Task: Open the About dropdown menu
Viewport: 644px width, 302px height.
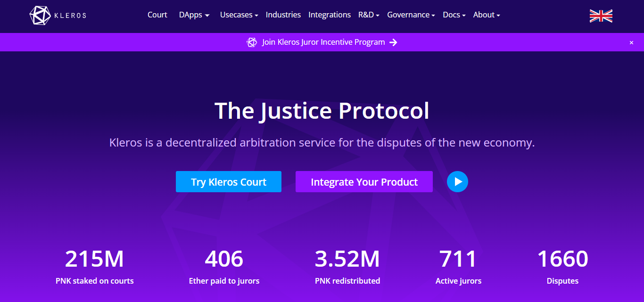Action: (x=486, y=15)
